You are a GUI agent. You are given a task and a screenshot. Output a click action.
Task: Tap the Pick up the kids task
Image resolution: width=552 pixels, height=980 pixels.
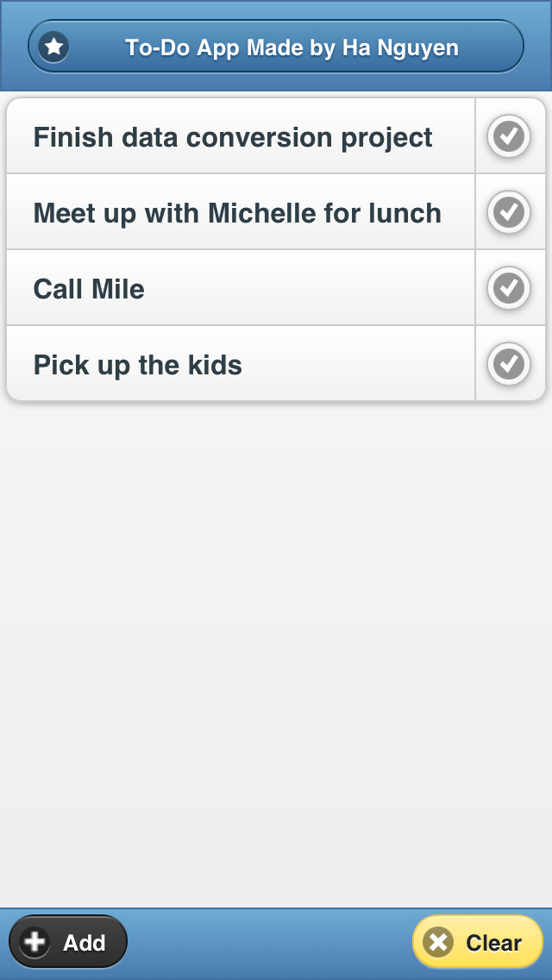pyautogui.click(x=138, y=365)
